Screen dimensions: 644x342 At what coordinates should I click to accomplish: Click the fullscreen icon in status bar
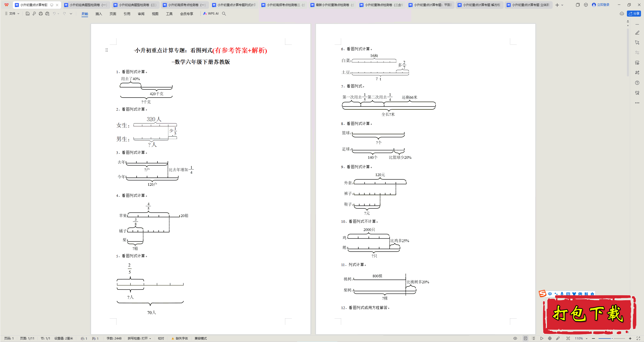coord(638,338)
